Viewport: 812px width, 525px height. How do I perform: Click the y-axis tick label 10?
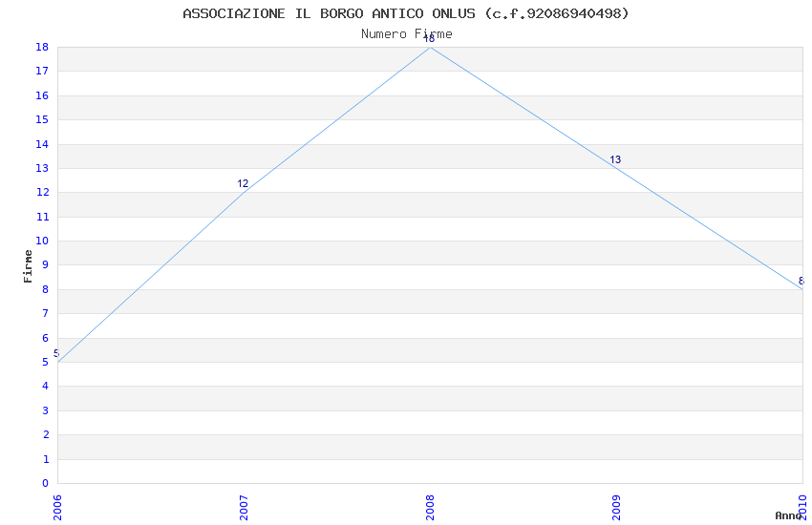42,241
